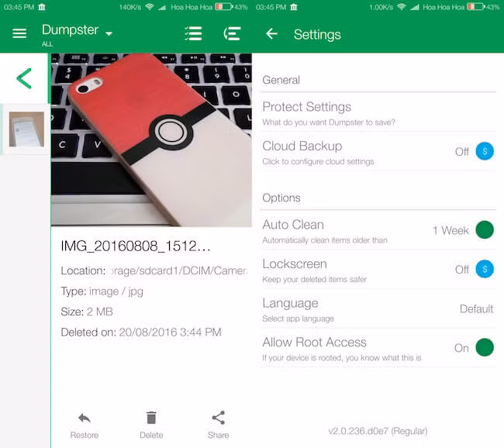Open Protect Settings
504x448 pixels.
pos(329,112)
